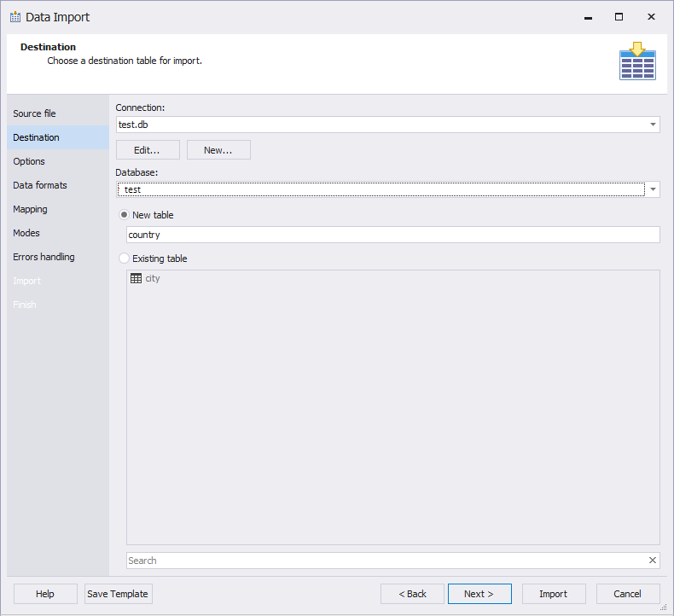Screen dimensions: 674x616
Task: Click the new table name field 'country'
Action: [392, 235]
